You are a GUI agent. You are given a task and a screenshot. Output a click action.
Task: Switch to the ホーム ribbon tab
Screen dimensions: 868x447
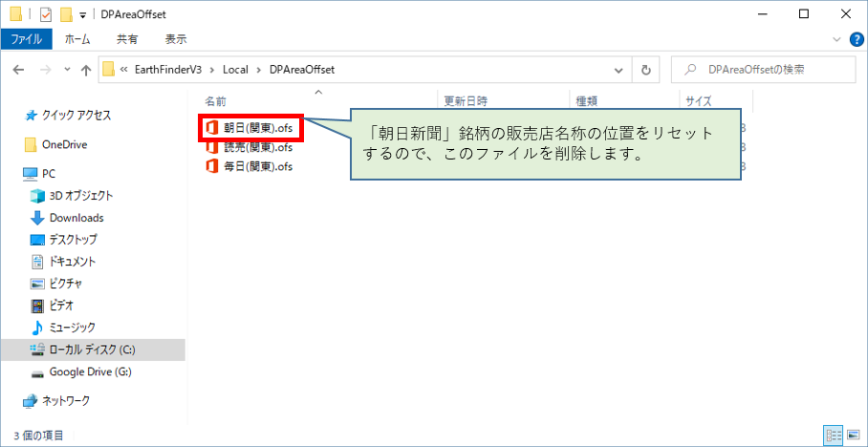77,39
